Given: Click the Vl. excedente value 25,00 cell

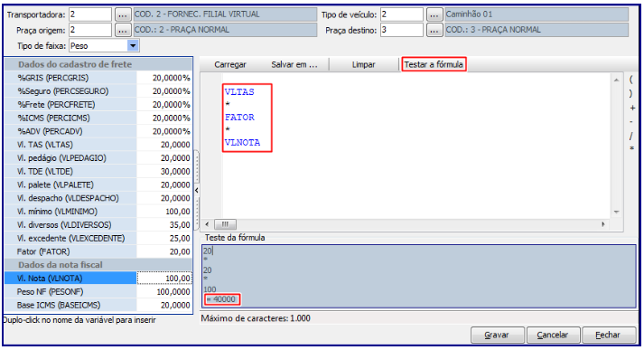Looking at the screenshot, I should (164, 238).
